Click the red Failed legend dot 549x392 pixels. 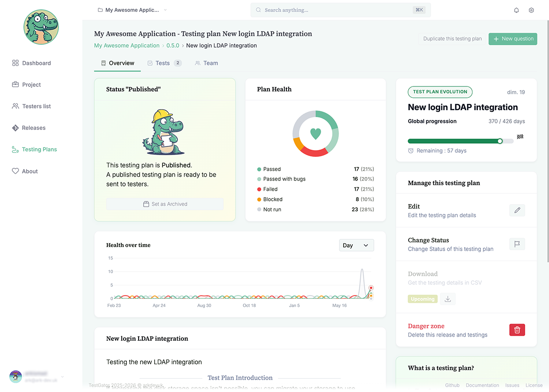259,189
